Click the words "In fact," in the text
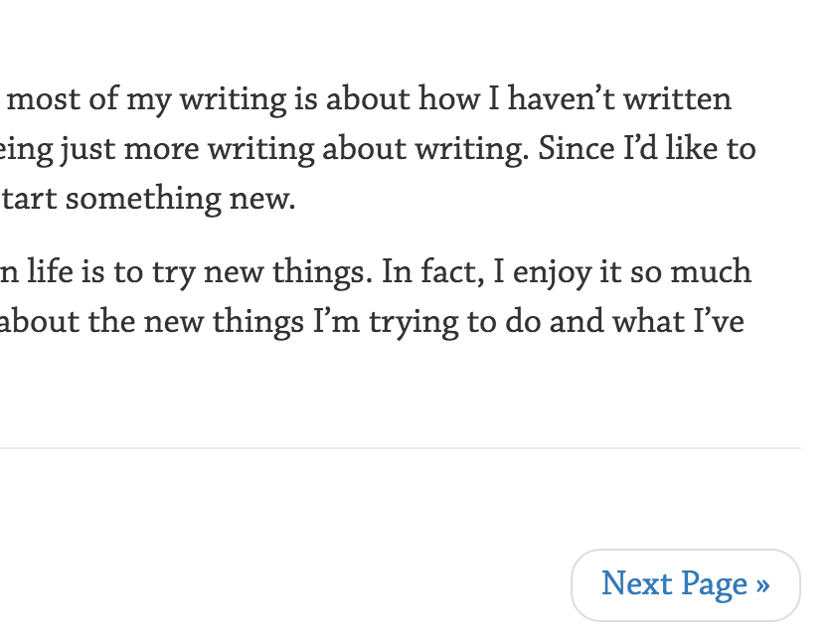Image resolution: width=835 pixels, height=644 pixels. [x=433, y=271]
